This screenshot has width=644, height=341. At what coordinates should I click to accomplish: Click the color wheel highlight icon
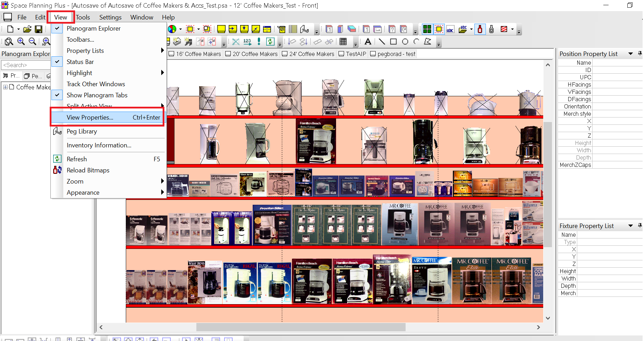[172, 29]
